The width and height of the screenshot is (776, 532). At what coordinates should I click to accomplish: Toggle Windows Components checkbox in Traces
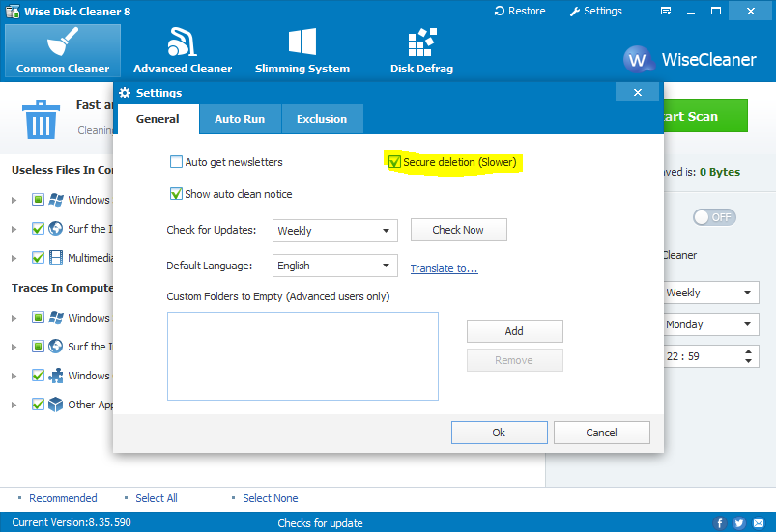click(x=38, y=376)
